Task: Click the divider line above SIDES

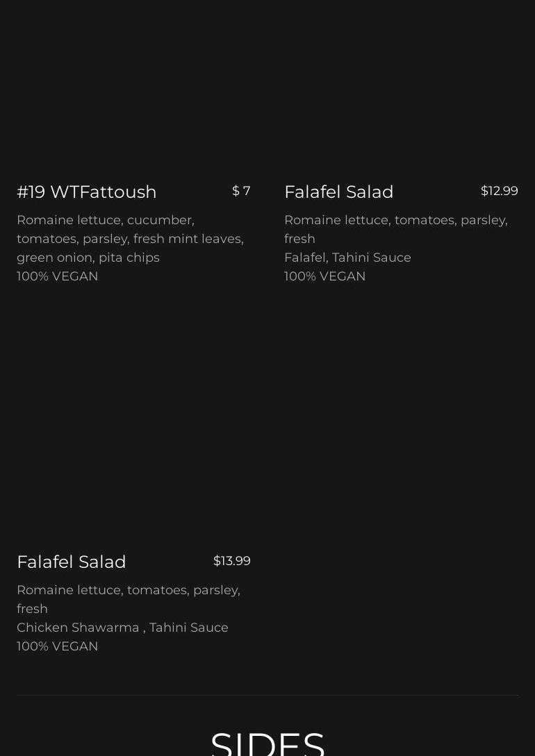Action: pyautogui.click(x=267, y=696)
